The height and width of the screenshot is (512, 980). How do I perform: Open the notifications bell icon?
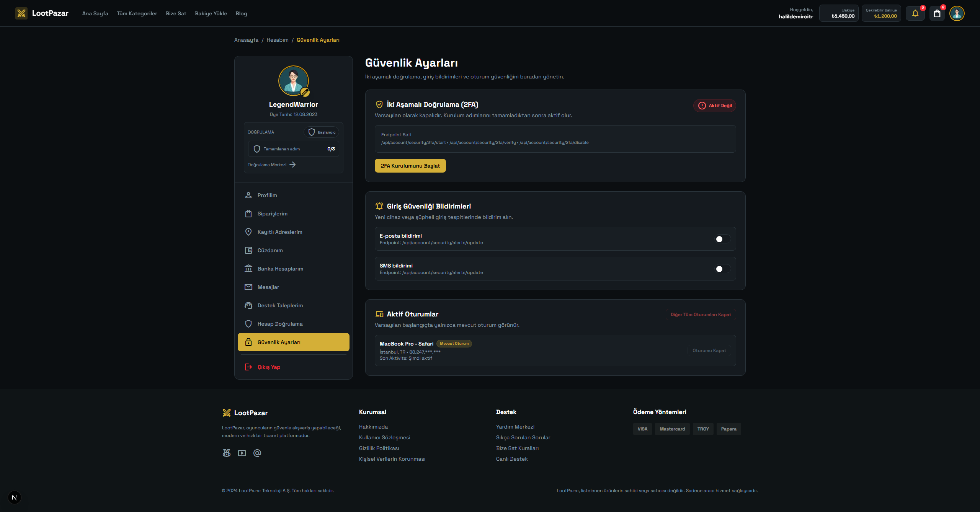pos(915,13)
